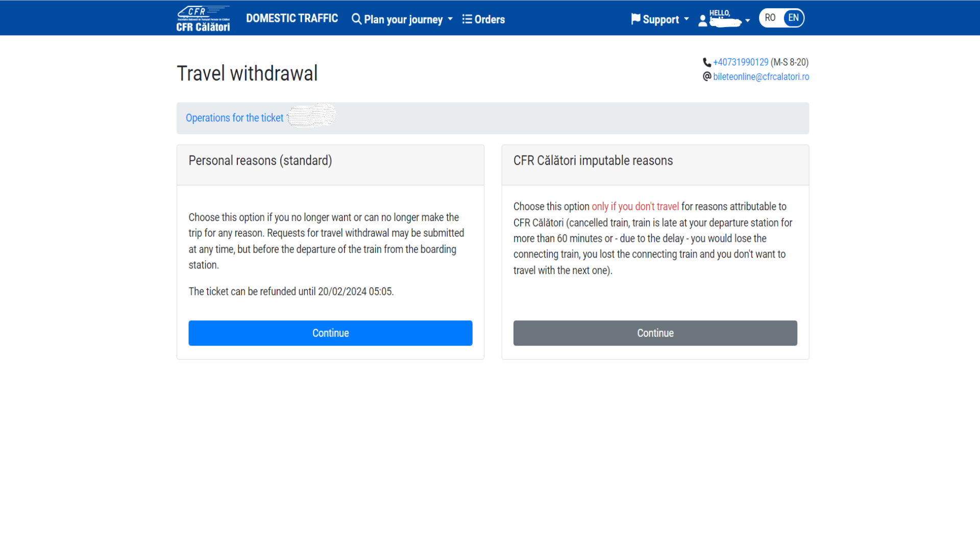Click the user profile icon
Screen dimensions: 980x551
[x=703, y=20]
